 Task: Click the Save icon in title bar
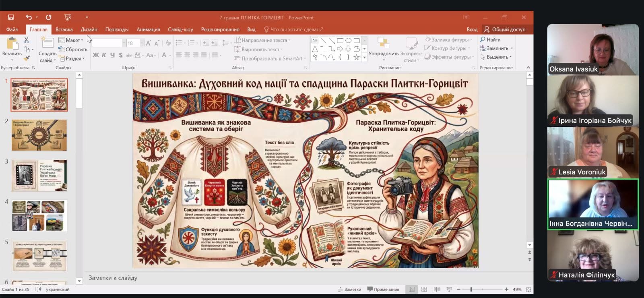11,17
